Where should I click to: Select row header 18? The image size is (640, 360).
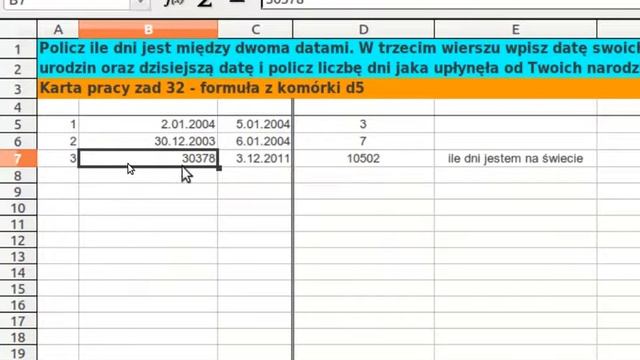(x=18, y=337)
